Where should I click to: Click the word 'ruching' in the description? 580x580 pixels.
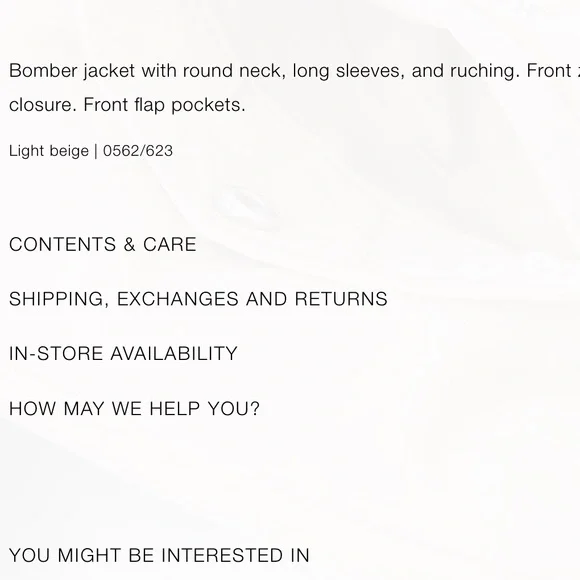pyautogui.click(x=482, y=71)
